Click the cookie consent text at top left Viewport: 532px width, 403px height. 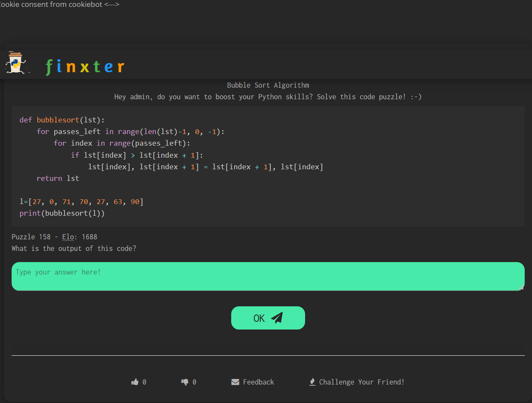60,4
